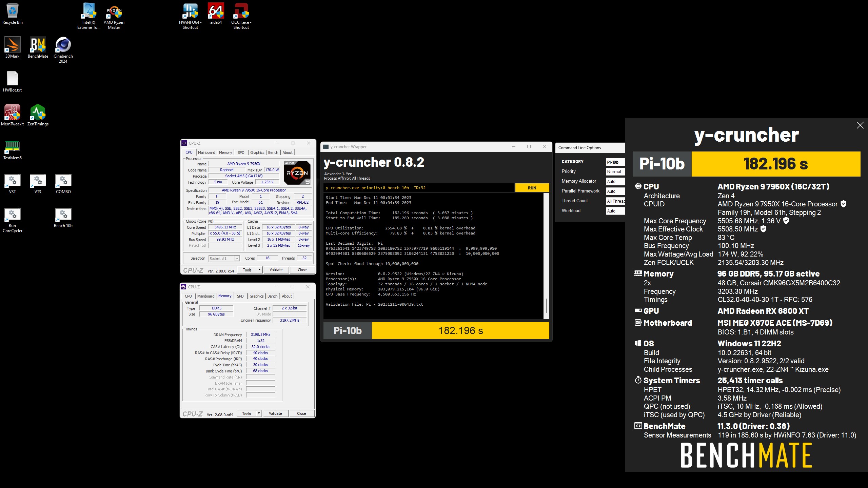This screenshot has height=488, width=868.
Task: Select the ZenTimings desktop icon
Action: coord(38,115)
